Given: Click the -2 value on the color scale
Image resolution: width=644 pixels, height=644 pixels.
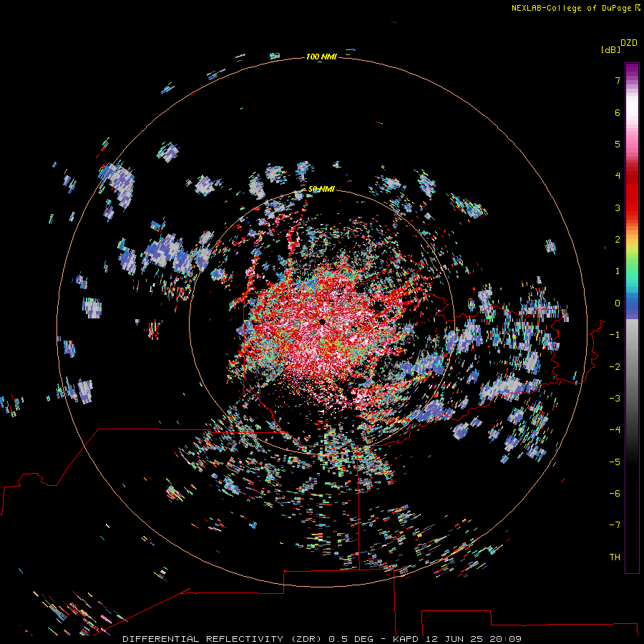Looking at the screenshot, I should (615, 367).
